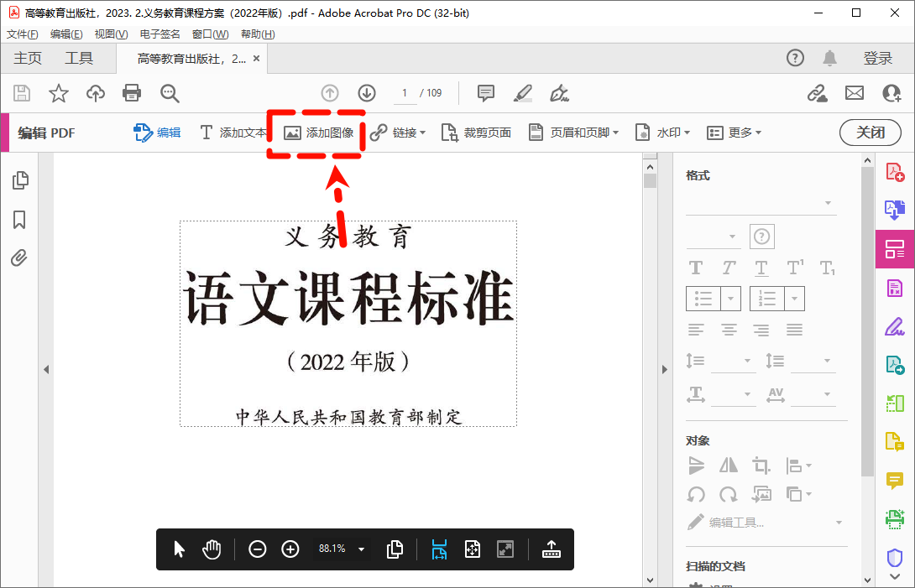Image resolution: width=915 pixels, height=588 pixels.
Task: Select the hand pan tool
Action: pyautogui.click(x=212, y=549)
